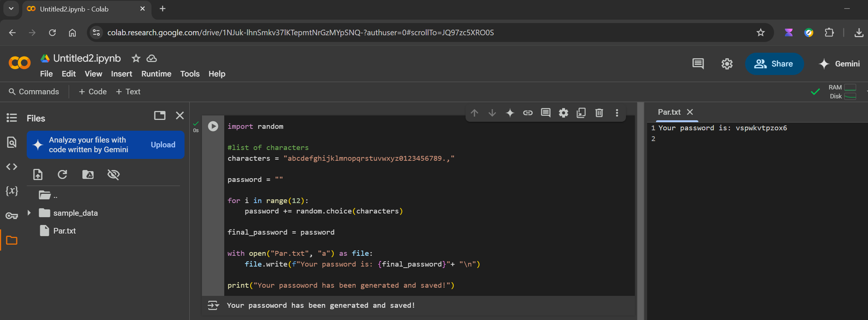This screenshot has height=320, width=868.
Task: Open variables inspector icon
Action: point(12,191)
